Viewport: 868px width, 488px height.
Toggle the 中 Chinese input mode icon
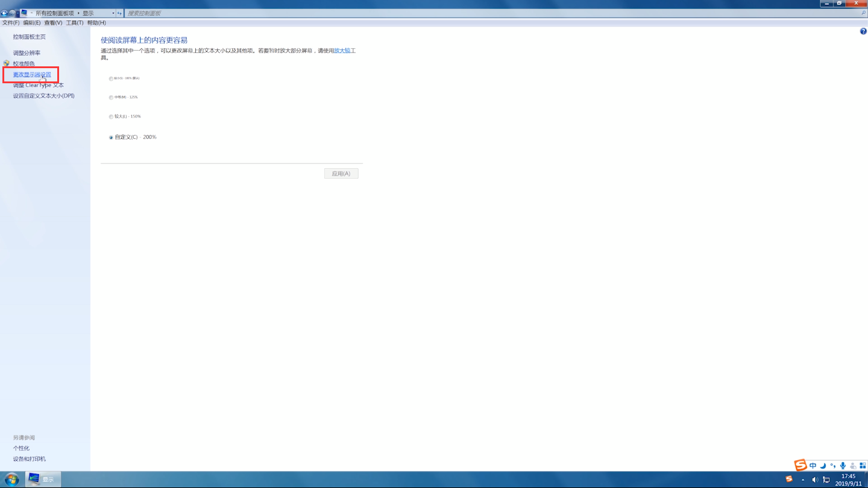point(813,466)
